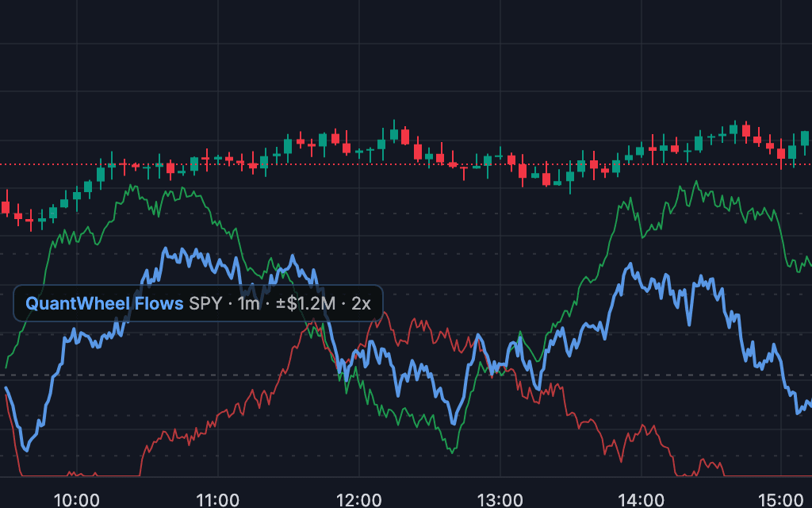The image size is (812, 508).
Task: Click the 1m interval in the legend
Action: (248, 303)
